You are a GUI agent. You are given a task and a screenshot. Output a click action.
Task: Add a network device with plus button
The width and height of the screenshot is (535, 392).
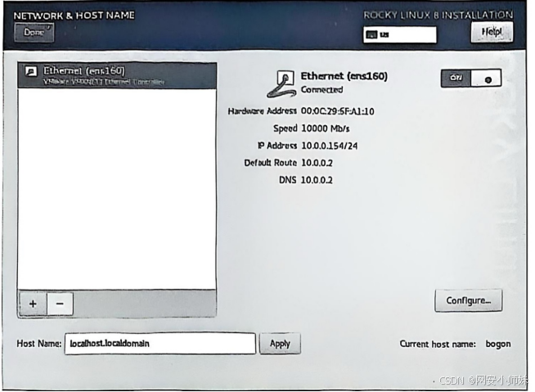(x=33, y=304)
